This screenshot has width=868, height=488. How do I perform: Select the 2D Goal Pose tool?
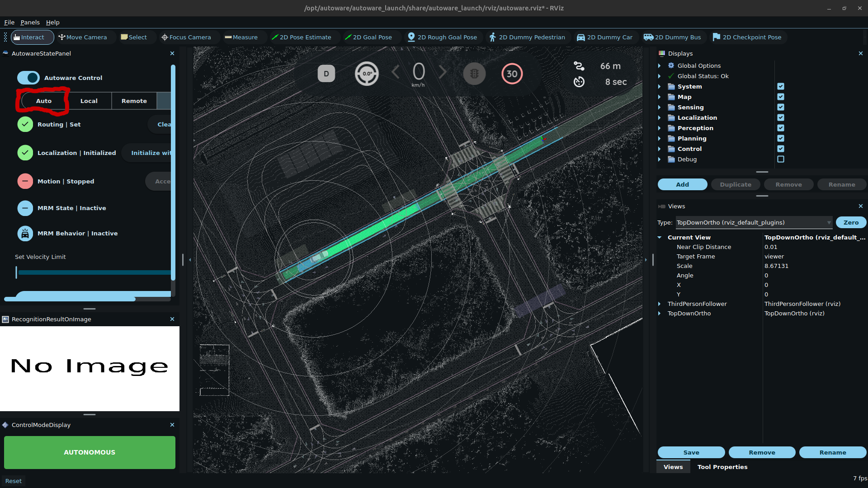(x=368, y=37)
